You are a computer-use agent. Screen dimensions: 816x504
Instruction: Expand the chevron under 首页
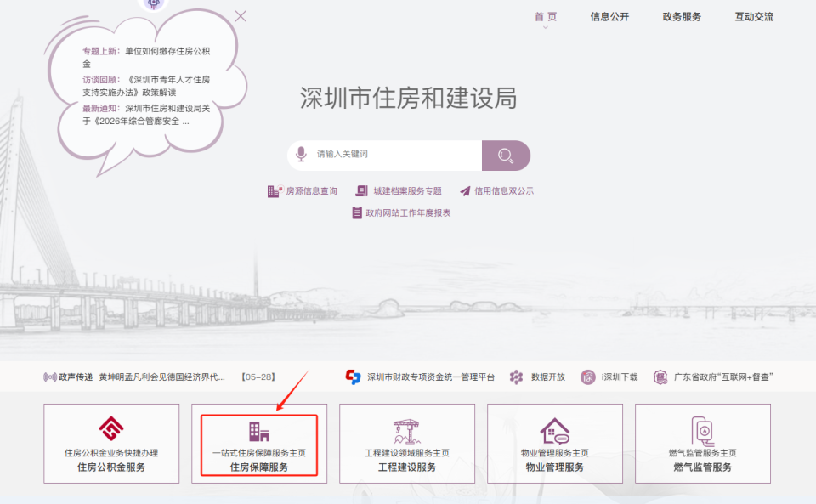pos(546,27)
